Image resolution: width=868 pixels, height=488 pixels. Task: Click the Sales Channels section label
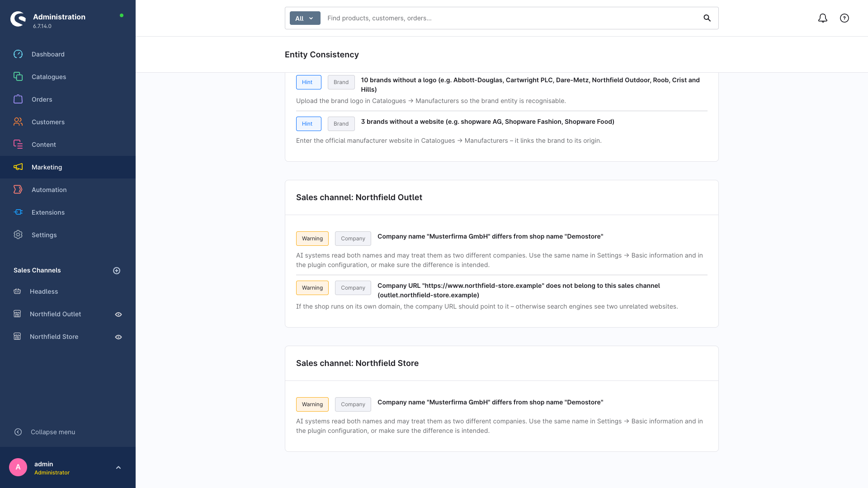[37, 270]
